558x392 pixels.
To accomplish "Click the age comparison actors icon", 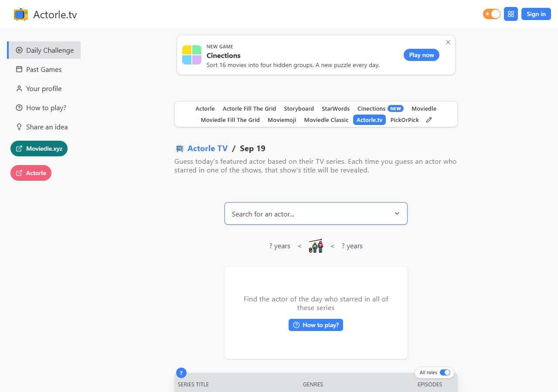I will [316, 246].
